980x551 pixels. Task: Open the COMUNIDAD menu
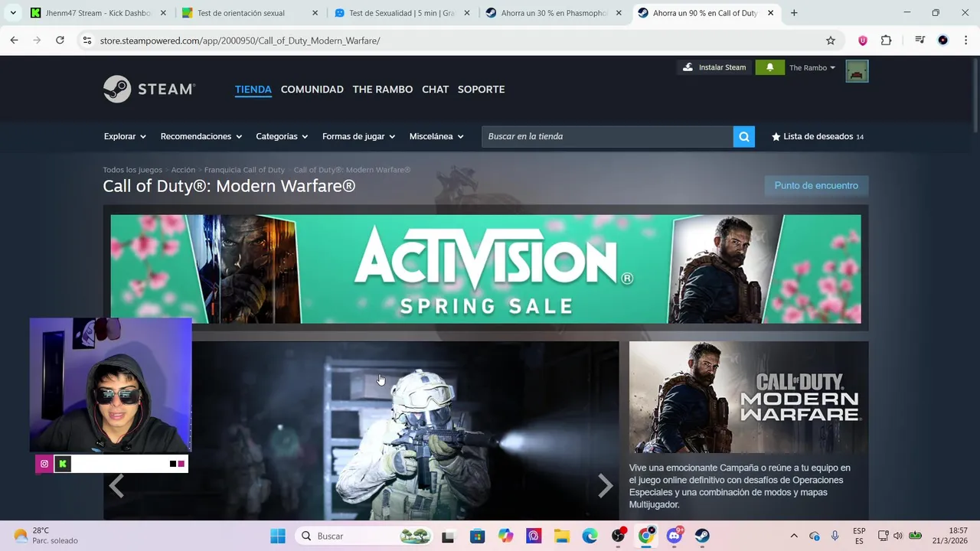pos(312,90)
